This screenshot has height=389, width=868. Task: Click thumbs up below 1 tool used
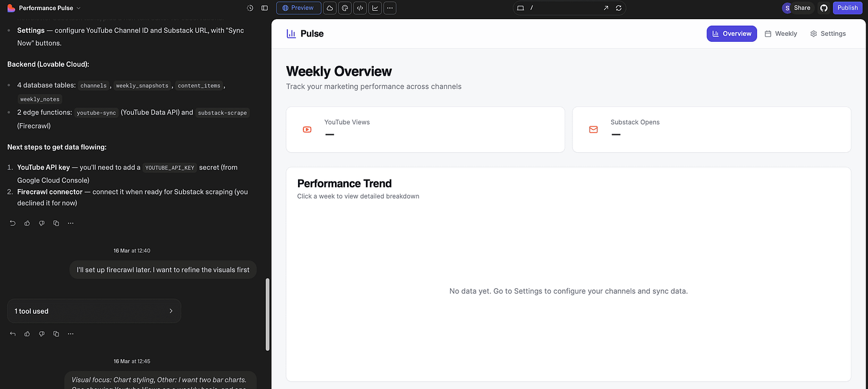click(x=27, y=334)
